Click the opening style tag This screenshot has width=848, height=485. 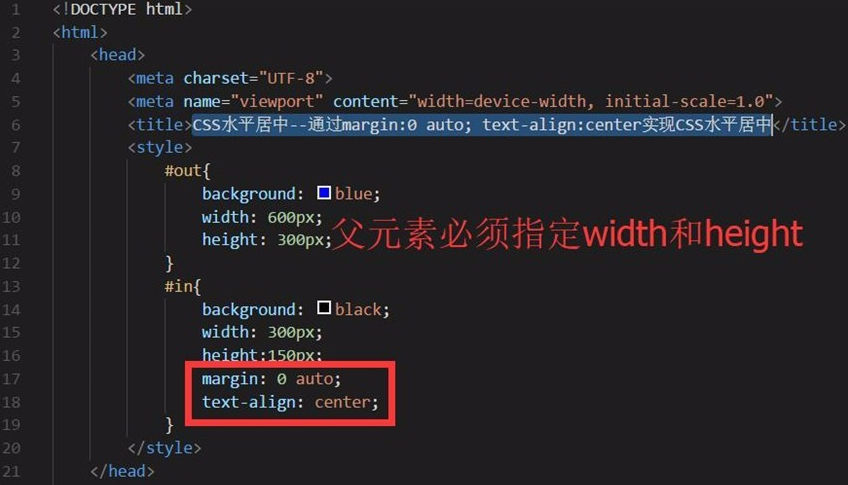click(x=160, y=148)
